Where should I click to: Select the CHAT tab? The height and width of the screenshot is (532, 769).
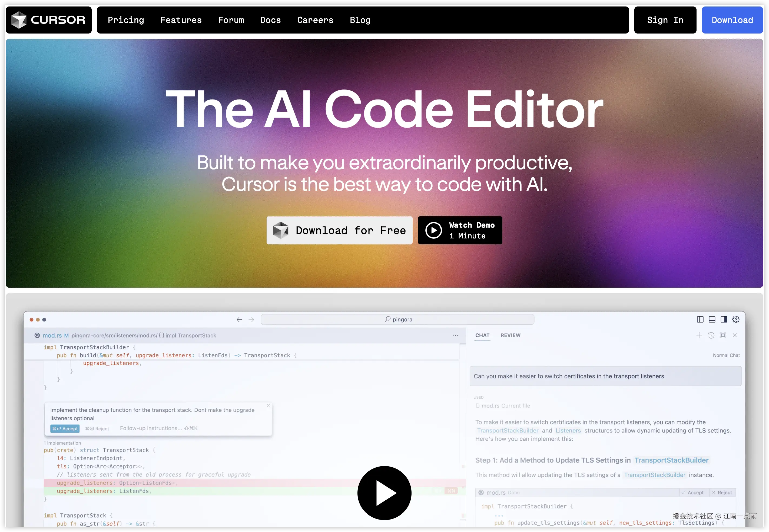(482, 335)
